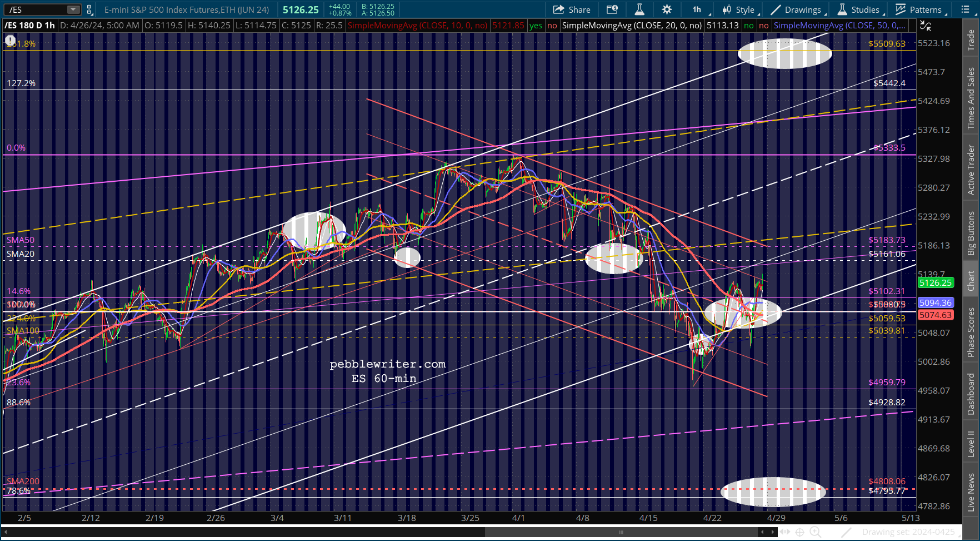Viewport: 980px width, 541px height.
Task: Click the 127.2% Fibonacci label
Action: point(21,83)
